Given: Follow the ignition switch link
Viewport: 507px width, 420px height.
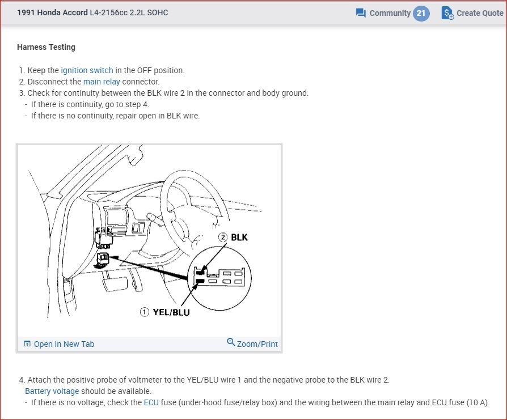Looking at the screenshot, I should click(87, 70).
